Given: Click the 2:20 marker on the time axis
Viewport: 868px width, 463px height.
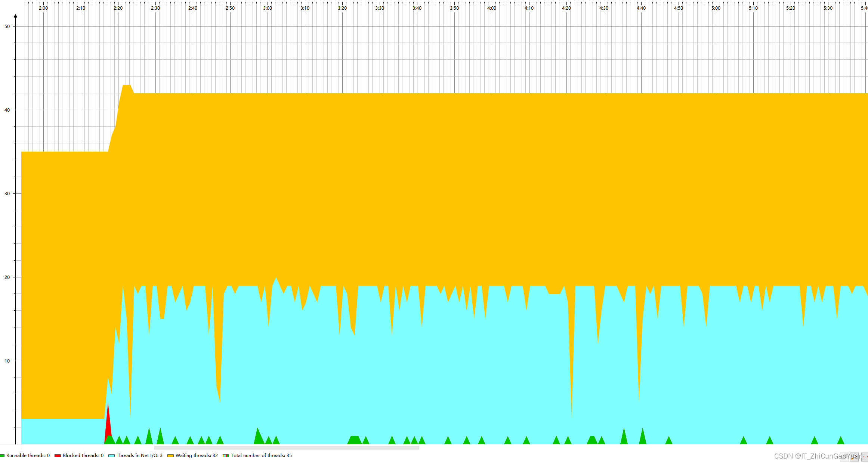Looking at the screenshot, I should point(118,8).
